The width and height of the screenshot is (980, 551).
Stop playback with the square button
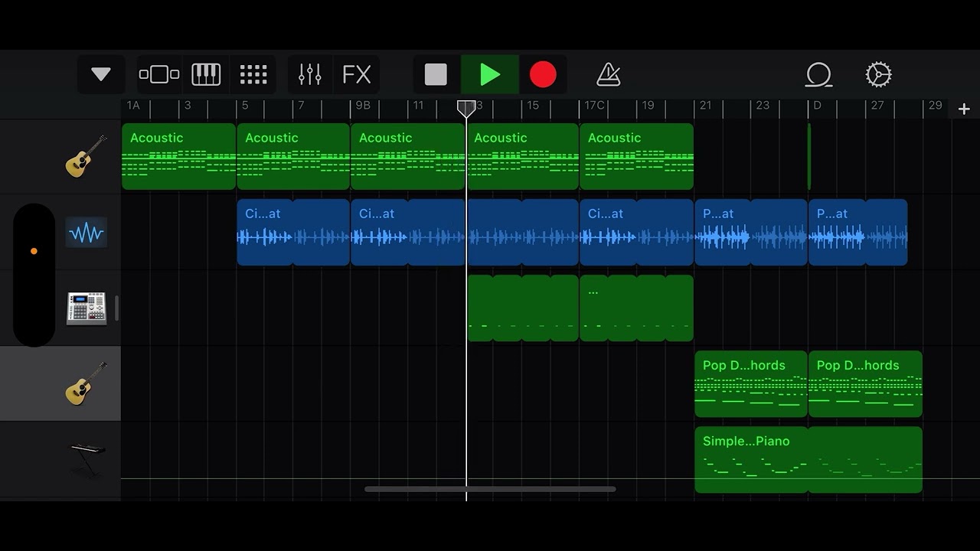tap(436, 74)
